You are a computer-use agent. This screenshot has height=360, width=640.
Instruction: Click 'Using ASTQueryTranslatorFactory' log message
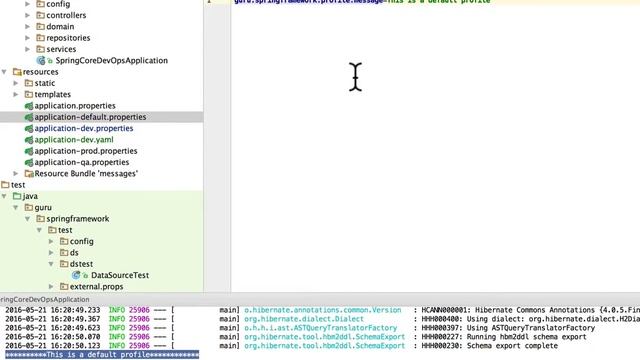[531, 328]
